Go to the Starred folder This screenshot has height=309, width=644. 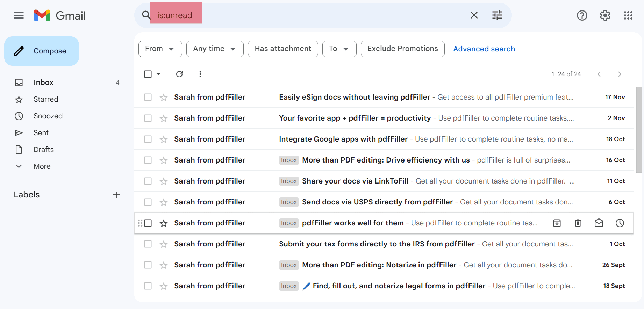click(46, 99)
